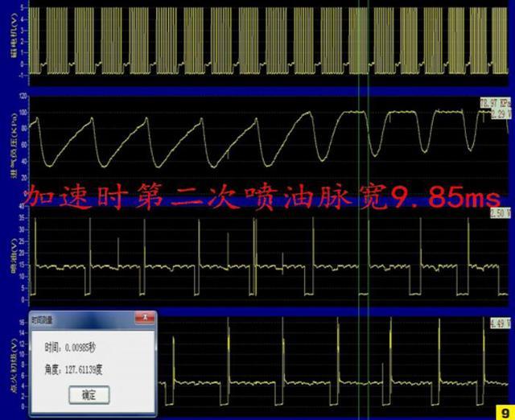Click the 确定 button in the dialog
Image resolution: width=515 pixels, height=420 pixels.
pyautogui.click(x=88, y=394)
